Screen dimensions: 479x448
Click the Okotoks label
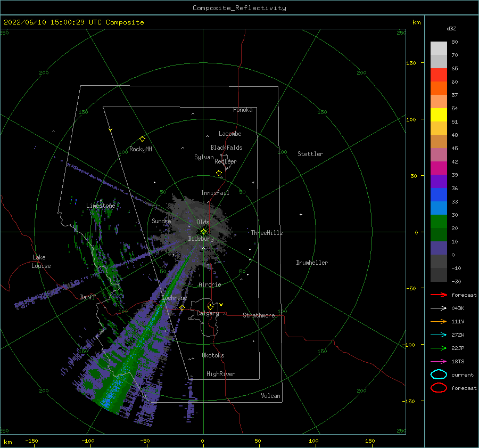tap(213, 355)
